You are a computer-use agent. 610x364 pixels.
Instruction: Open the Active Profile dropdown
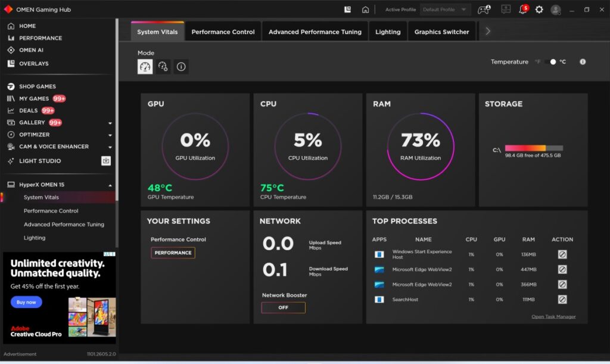point(445,10)
